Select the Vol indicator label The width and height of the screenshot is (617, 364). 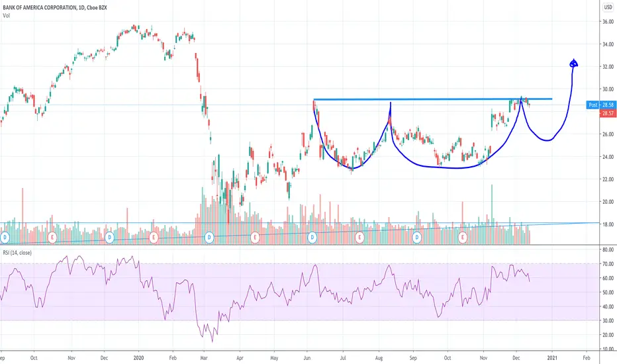pos(7,16)
